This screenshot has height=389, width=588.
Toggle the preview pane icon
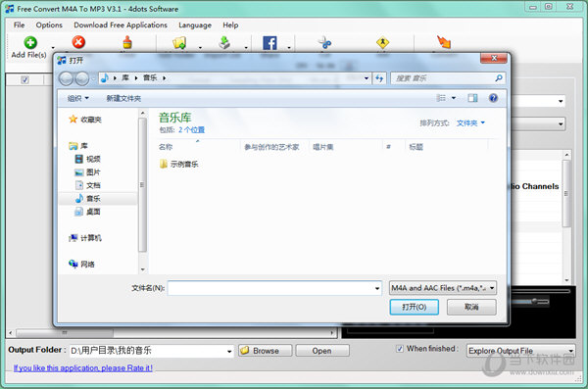tap(472, 98)
